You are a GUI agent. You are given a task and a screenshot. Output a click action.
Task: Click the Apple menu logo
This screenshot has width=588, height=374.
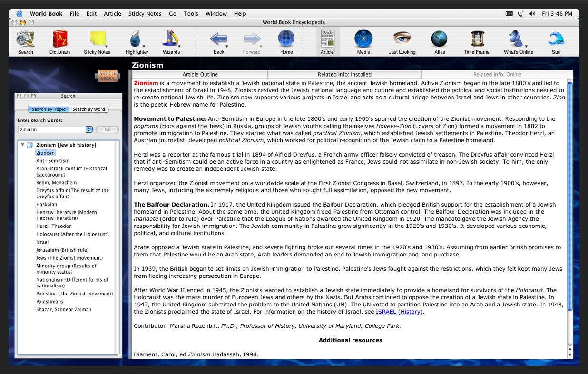(x=20, y=14)
